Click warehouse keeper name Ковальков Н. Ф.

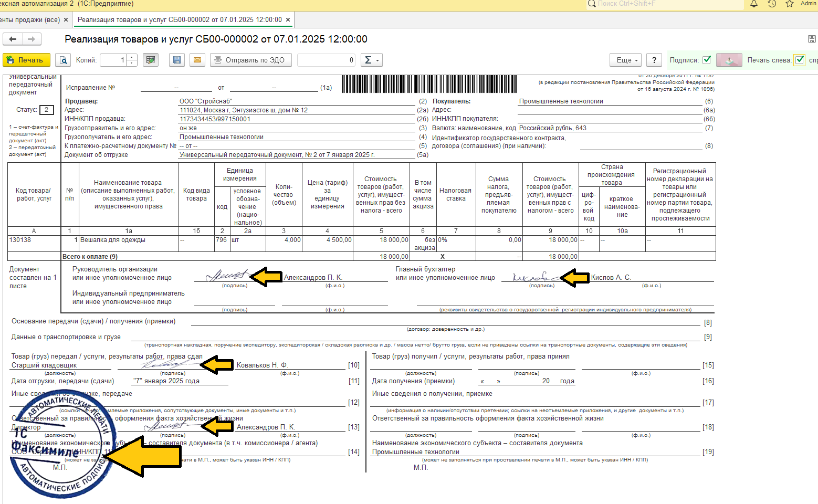[x=262, y=365]
